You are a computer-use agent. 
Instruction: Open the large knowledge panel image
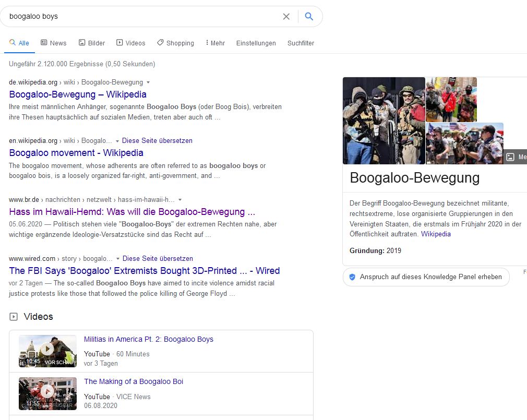[x=384, y=121]
